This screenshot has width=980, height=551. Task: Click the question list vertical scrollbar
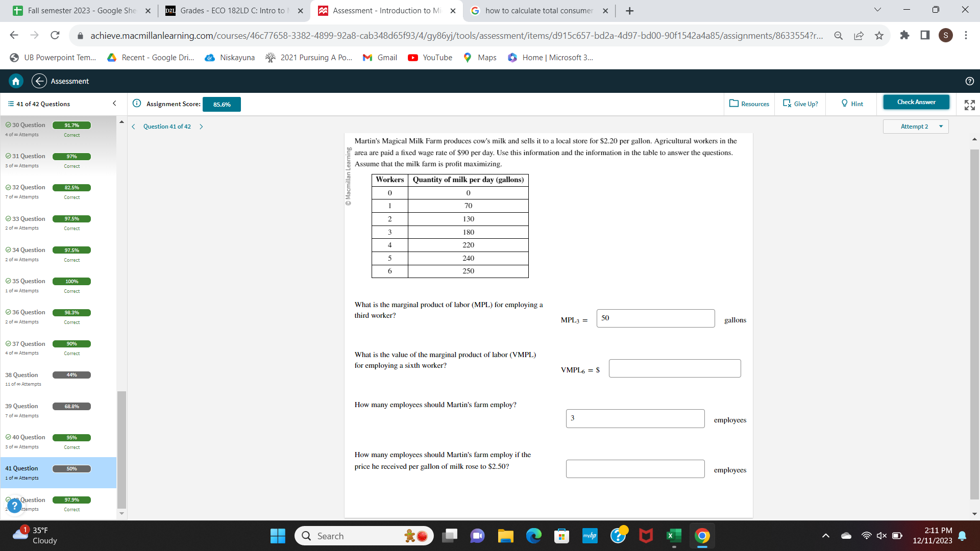pos(121,449)
